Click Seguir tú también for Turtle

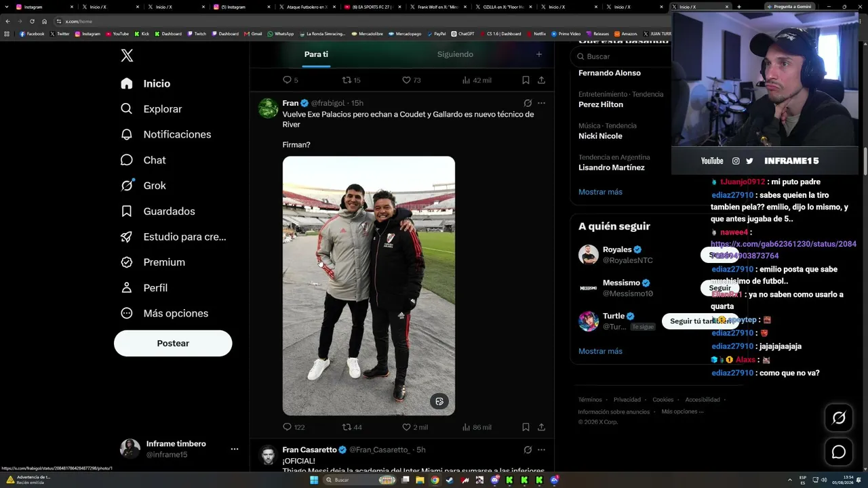701,321
